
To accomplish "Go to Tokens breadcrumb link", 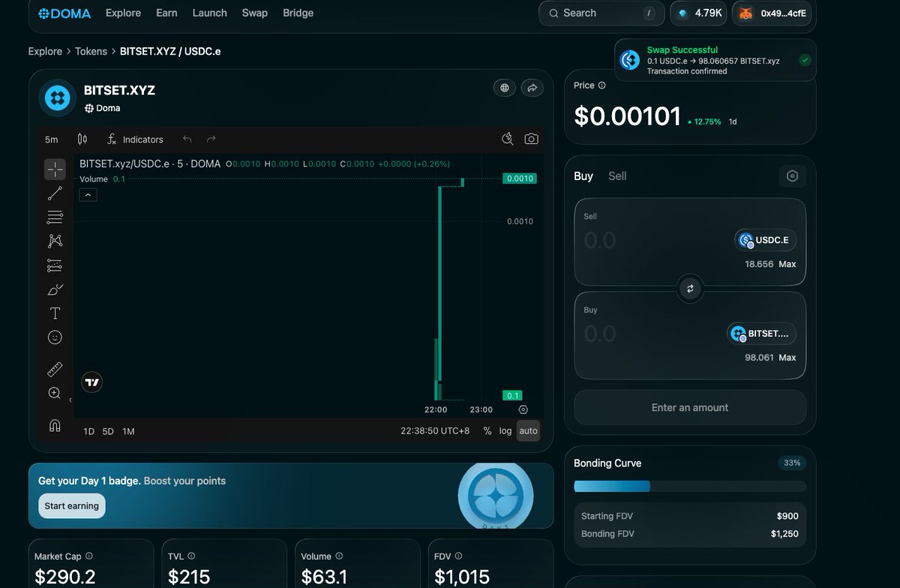I will [x=91, y=51].
